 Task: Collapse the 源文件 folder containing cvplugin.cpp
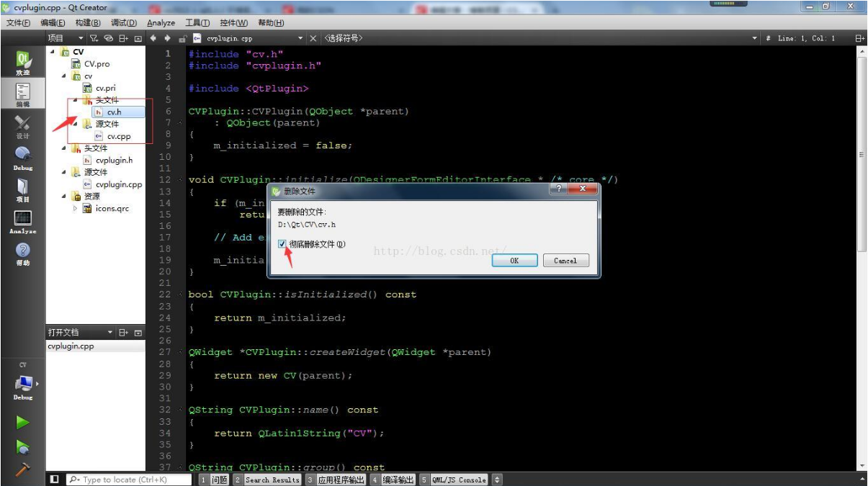click(64, 171)
